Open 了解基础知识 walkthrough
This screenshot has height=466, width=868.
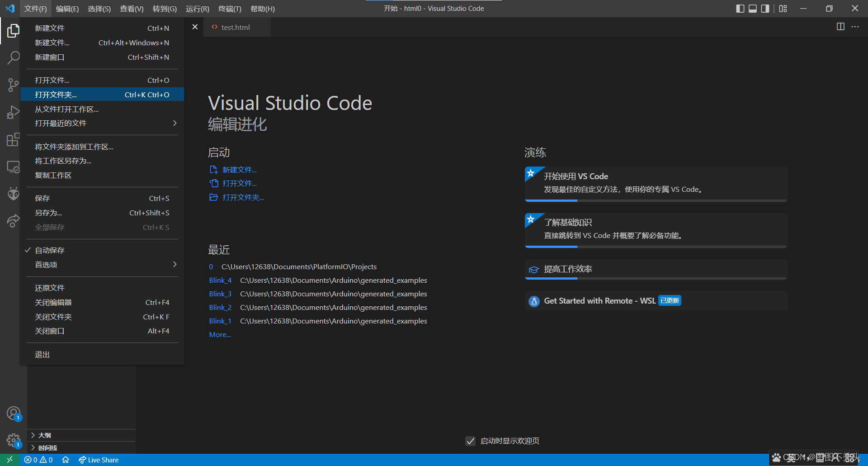click(x=656, y=229)
